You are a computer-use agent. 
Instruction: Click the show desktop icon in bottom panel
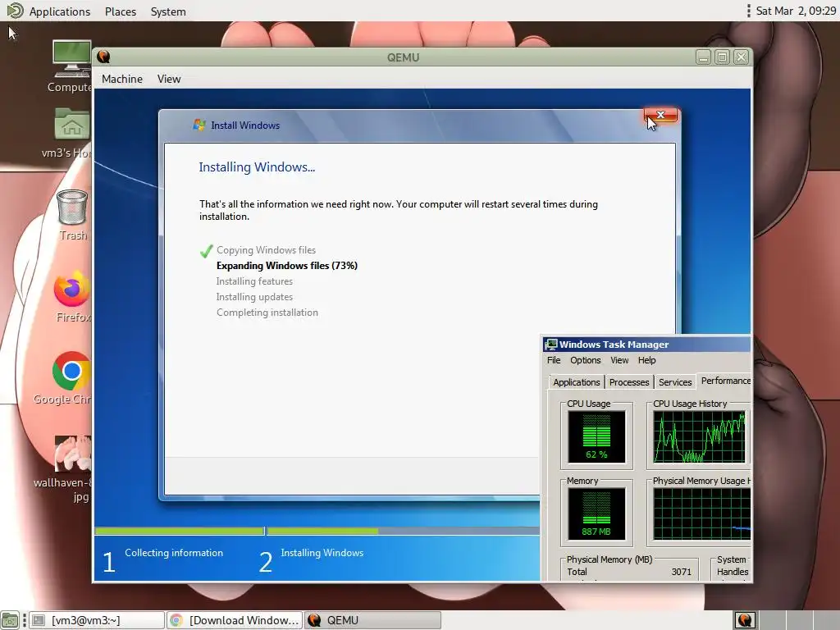(x=10, y=620)
